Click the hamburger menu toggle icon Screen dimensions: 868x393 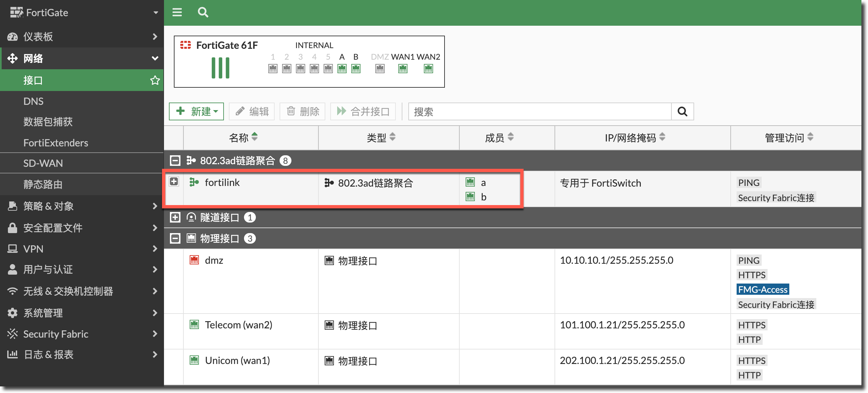tap(177, 13)
